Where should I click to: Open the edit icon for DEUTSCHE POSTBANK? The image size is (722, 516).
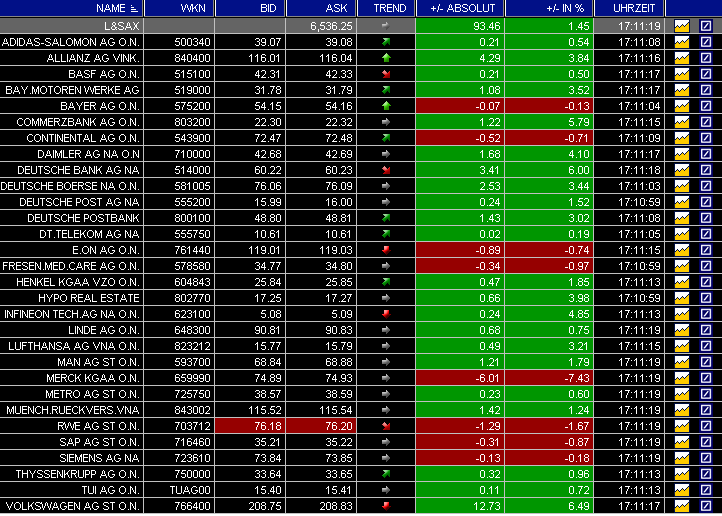click(706, 218)
